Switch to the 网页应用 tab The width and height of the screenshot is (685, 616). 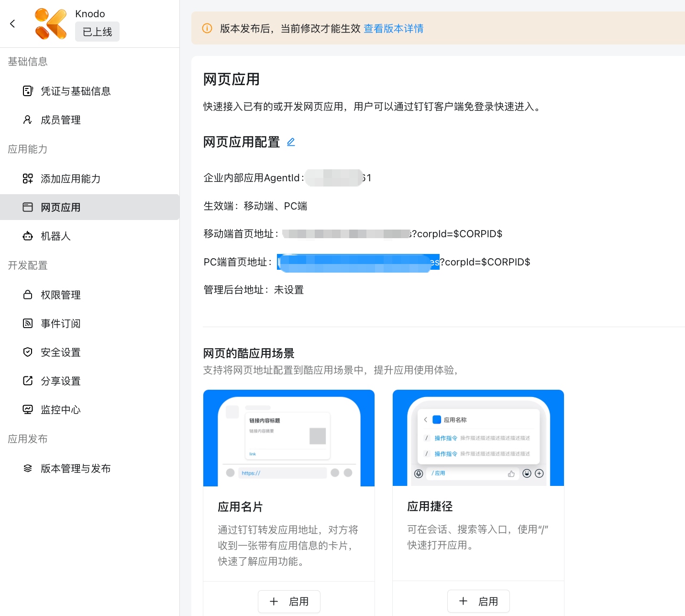point(61,207)
